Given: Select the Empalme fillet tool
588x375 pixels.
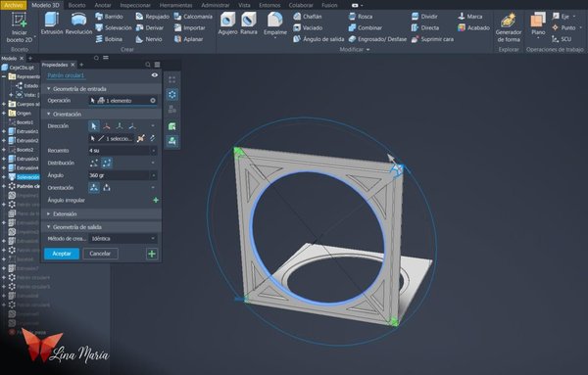Looking at the screenshot, I should click(x=274, y=25).
